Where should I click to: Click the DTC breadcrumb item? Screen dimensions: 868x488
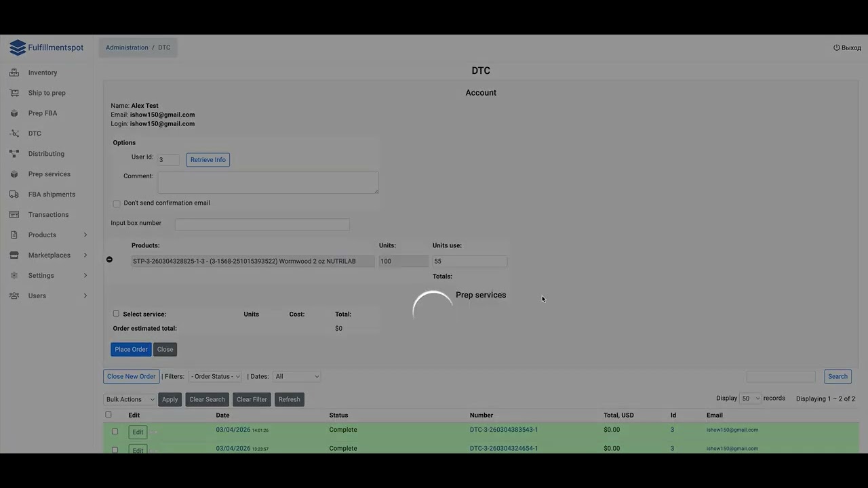click(164, 47)
